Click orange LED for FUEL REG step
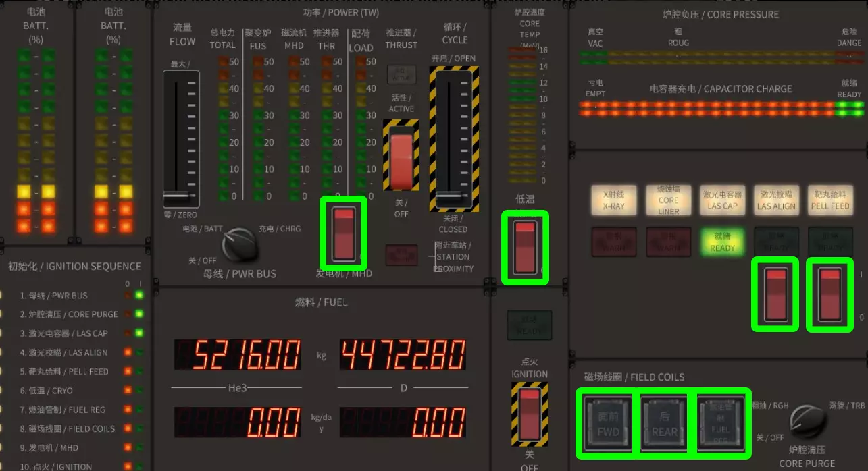 127,409
